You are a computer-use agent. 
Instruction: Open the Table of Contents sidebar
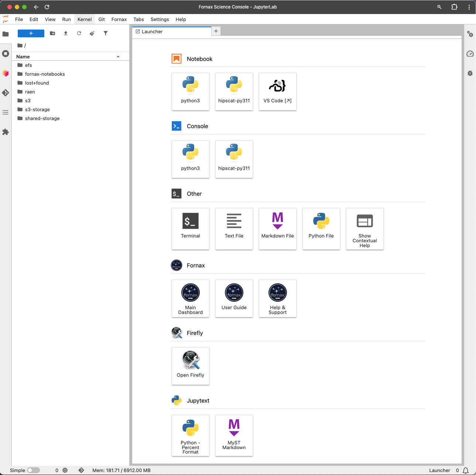[x=6, y=112]
